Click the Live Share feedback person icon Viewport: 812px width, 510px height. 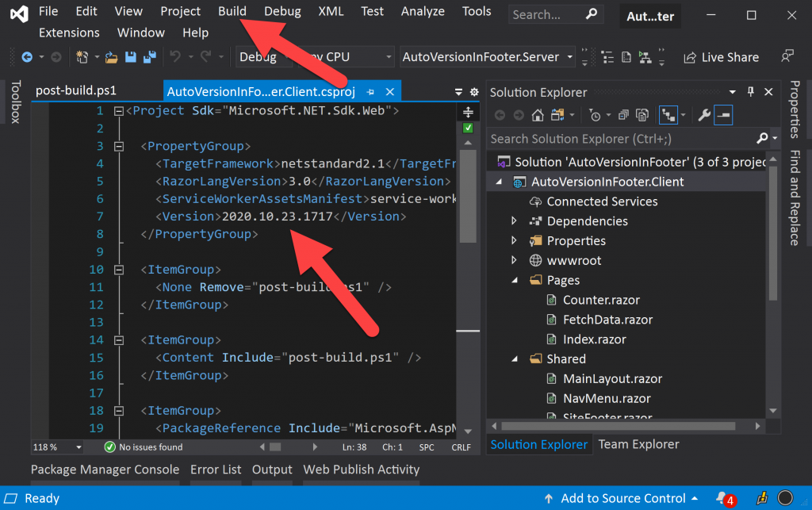[x=787, y=56]
